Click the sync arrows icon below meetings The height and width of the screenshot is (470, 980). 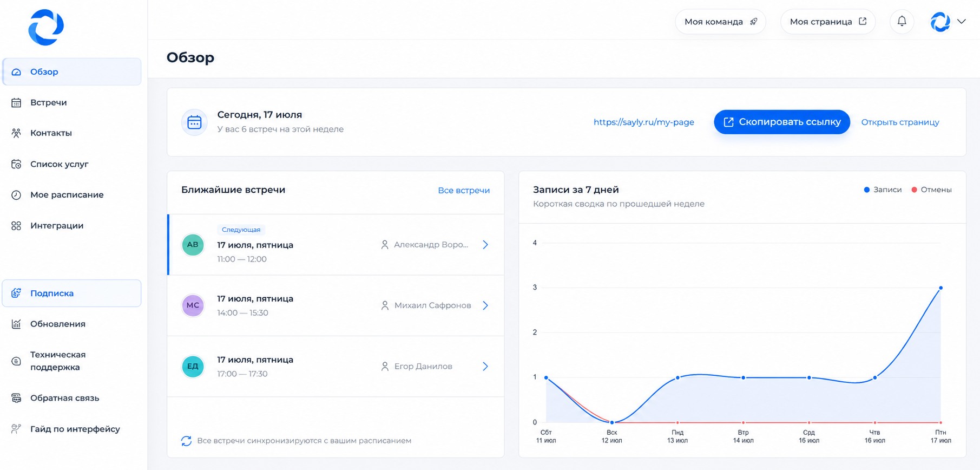tap(186, 441)
